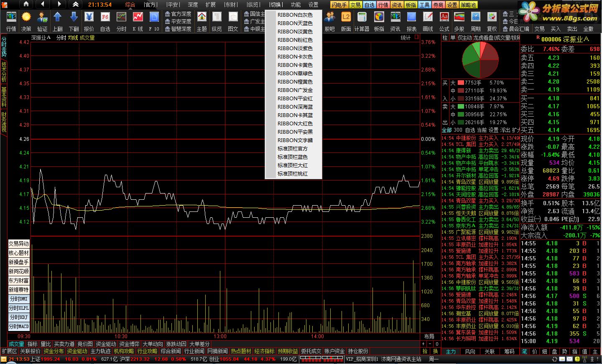This screenshot has height=364, width=602.
Task: Open the 验证 verification icon
Action: [42, 22]
